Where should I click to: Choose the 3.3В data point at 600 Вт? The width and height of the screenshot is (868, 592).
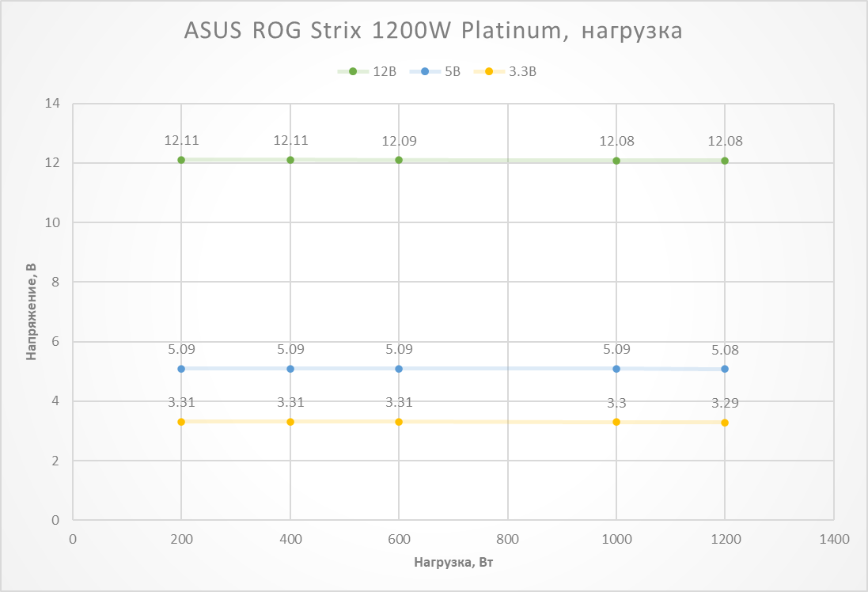(399, 422)
